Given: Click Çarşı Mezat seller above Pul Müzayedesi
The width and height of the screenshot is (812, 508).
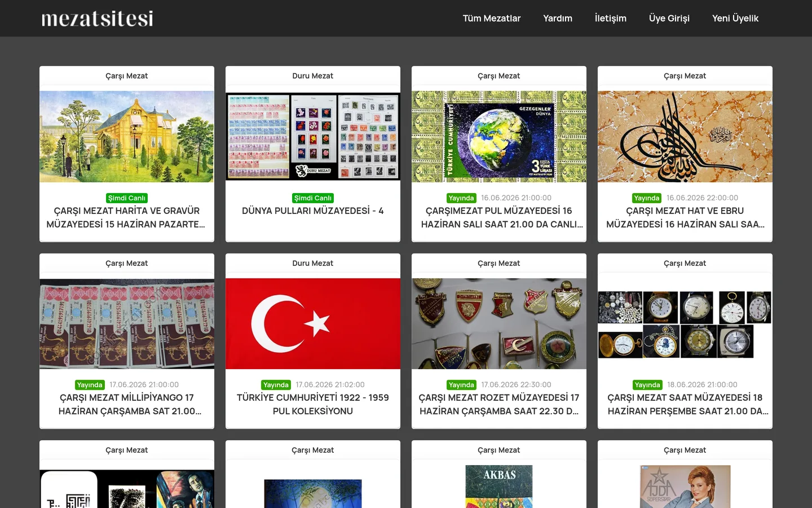Looking at the screenshot, I should (499, 76).
